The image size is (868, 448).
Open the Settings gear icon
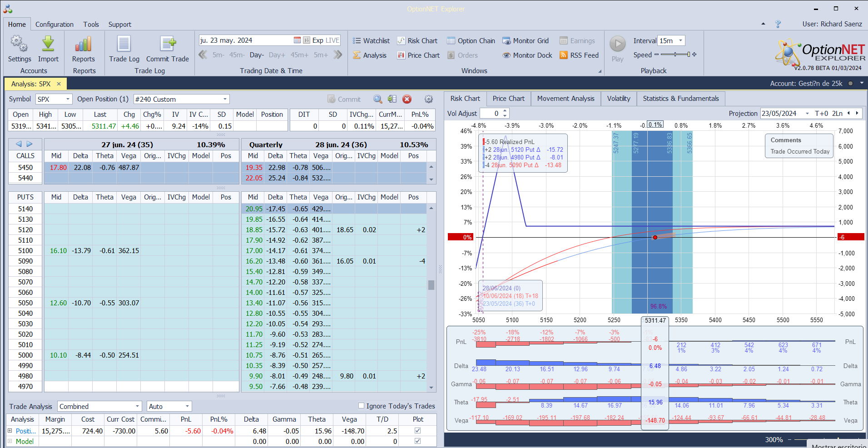point(19,45)
